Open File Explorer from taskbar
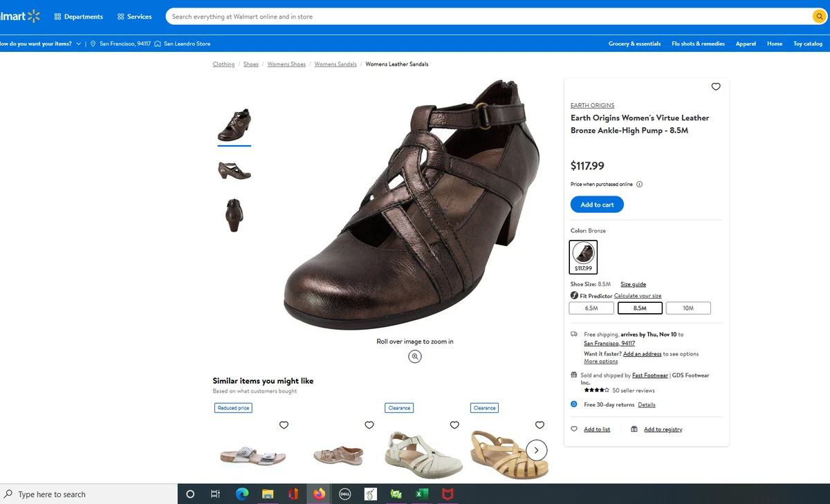 (268, 494)
